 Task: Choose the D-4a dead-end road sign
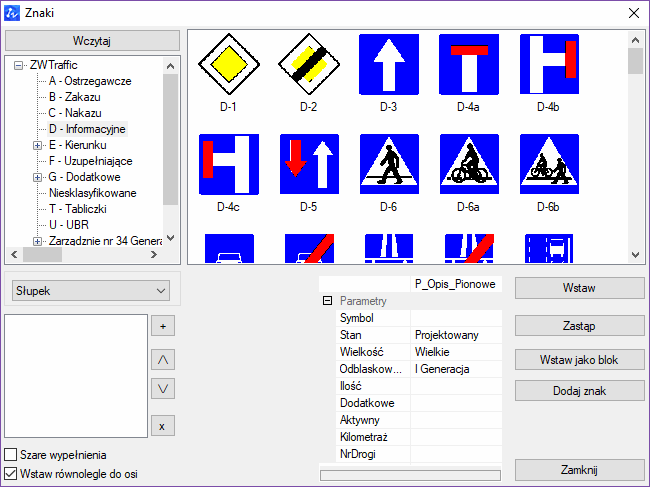click(469, 64)
